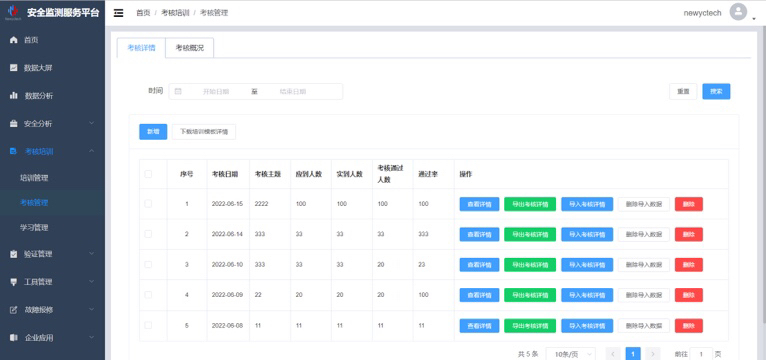Expand the 验证管理 menu chevron
The image size is (766, 360).
click(91, 254)
